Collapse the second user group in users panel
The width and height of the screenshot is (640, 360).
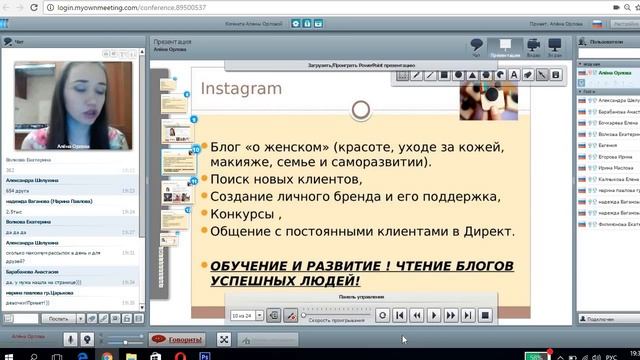click(x=580, y=91)
